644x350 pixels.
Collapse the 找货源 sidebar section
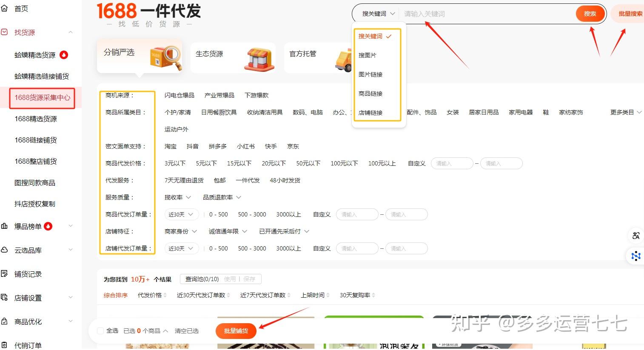pyautogui.click(x=71, y=32)
